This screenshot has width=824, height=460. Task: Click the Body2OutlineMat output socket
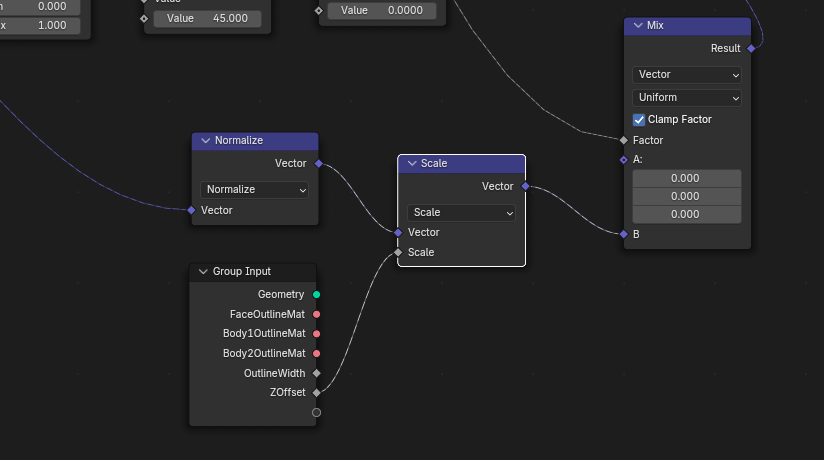tap(317, 353)
